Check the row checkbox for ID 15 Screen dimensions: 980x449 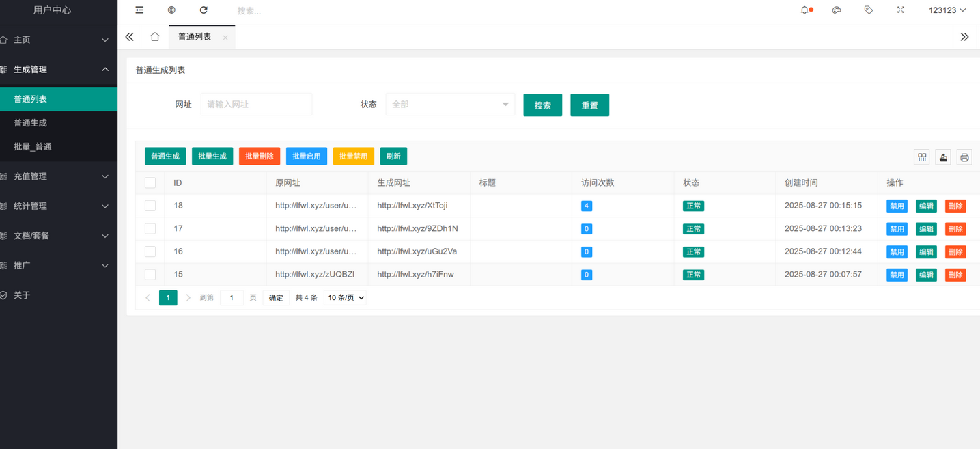point(150,274)
